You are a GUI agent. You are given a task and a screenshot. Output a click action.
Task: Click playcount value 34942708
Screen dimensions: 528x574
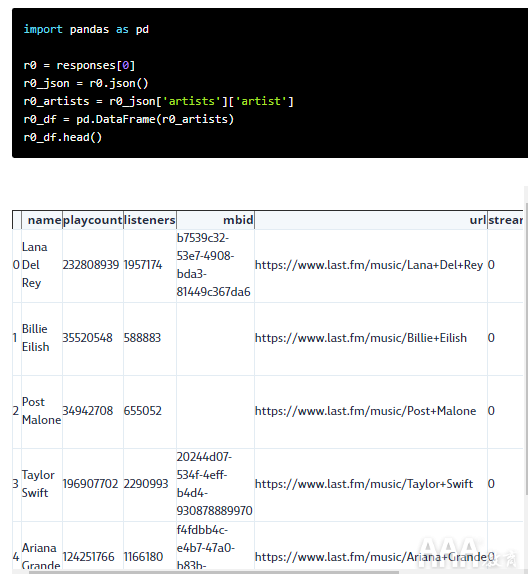click(88, 411)
